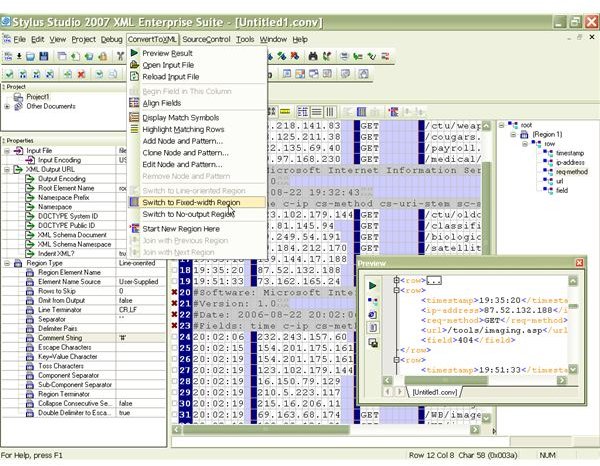Collapse the XML Output URL property group
Viewport: 600px width, 466px height.
click(x=7, y=169)
